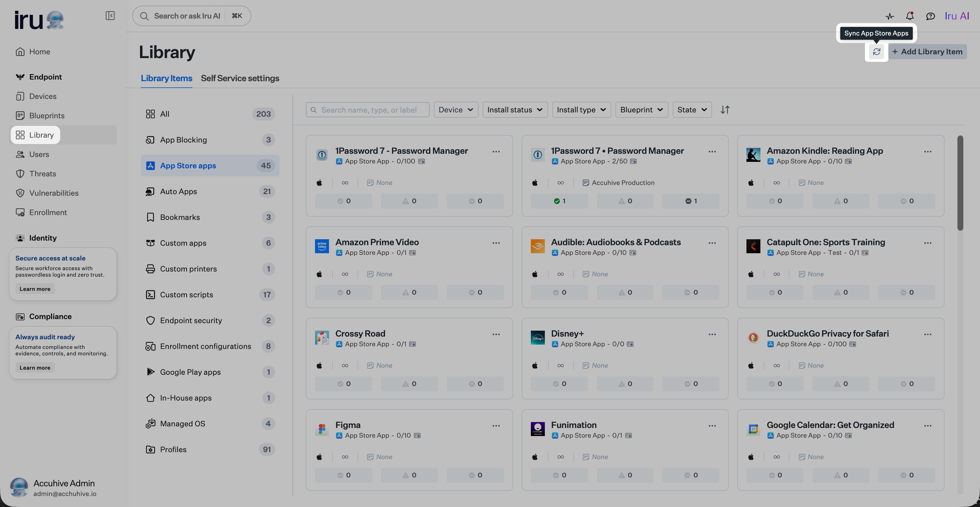Open Devices in the sidebar
Viewport: 980px width, 507px height.
pyautogui.click(x=43, y=96)
